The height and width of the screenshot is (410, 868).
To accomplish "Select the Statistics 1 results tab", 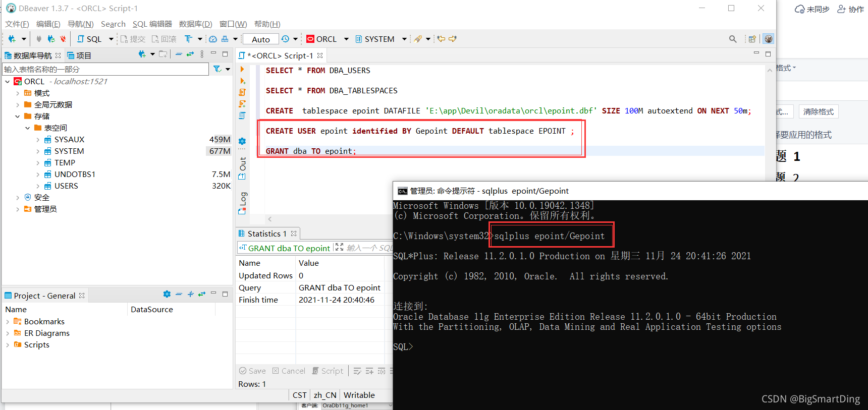I will tap(267, 233).
